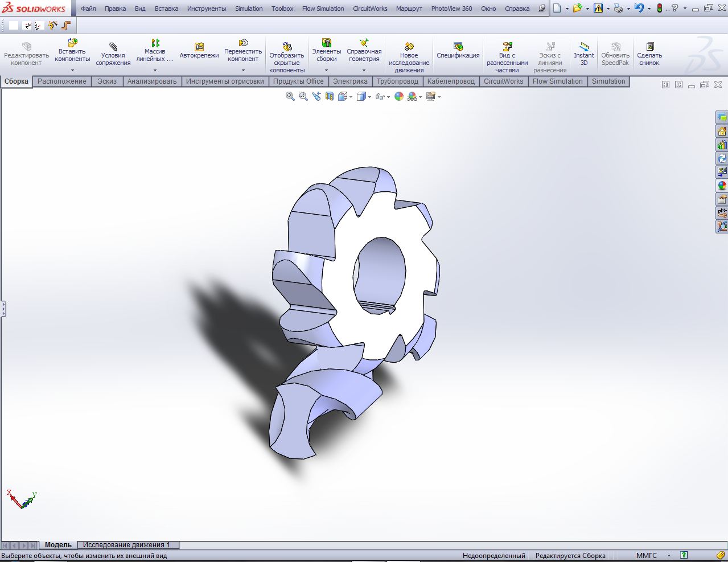Switch to Анализировать tab
Image resolution: width=728 pixels, height=562 pixels.
tap(152, 81)
